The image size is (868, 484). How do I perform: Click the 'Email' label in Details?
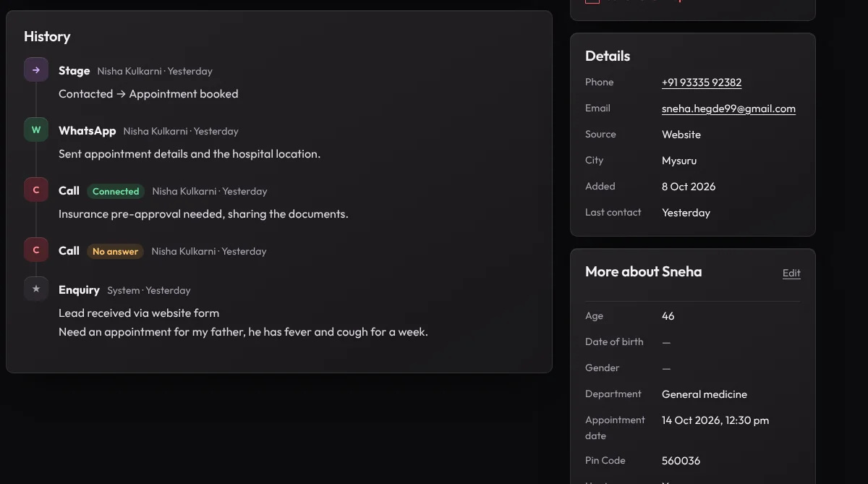pyautogui.click(x=597, y=109)
